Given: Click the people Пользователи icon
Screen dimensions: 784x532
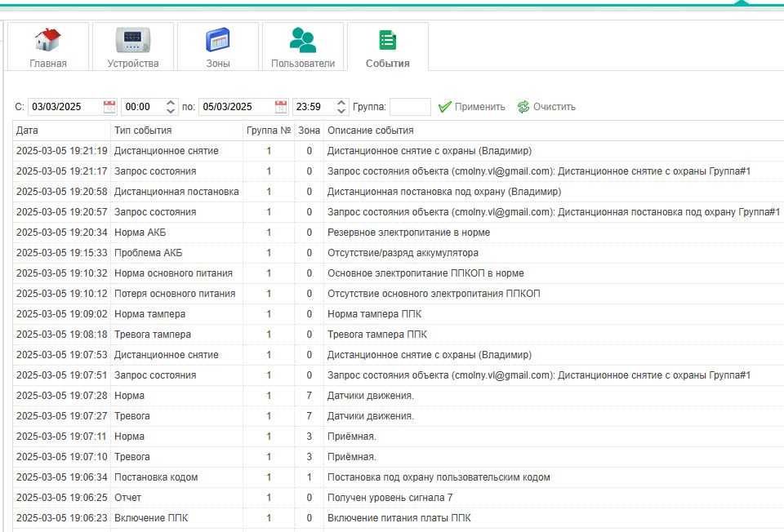Looking at the screenshot, I should tap(303, 40).
